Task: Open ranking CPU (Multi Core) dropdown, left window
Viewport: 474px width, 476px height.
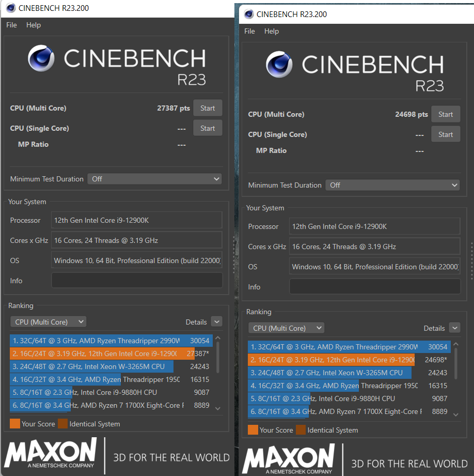Action: [x=48, y=322]
